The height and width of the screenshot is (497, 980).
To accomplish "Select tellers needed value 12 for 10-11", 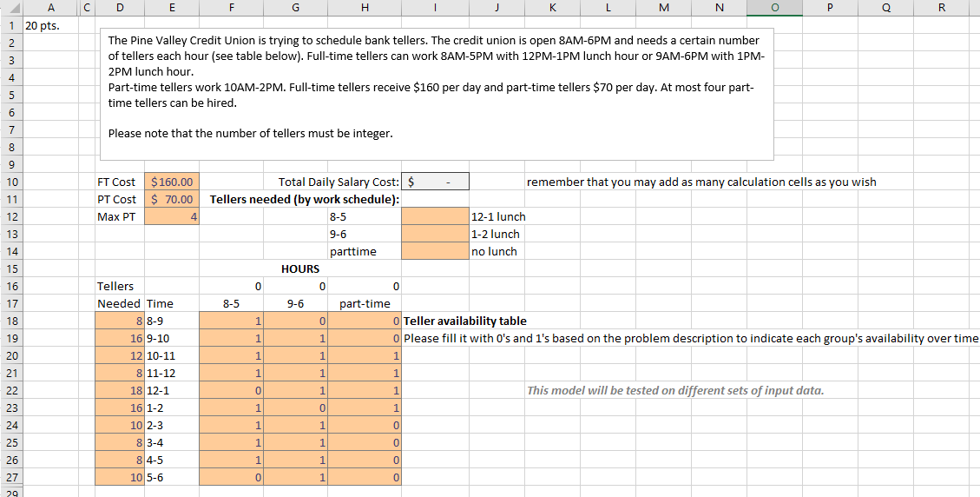I will (120, 357).
